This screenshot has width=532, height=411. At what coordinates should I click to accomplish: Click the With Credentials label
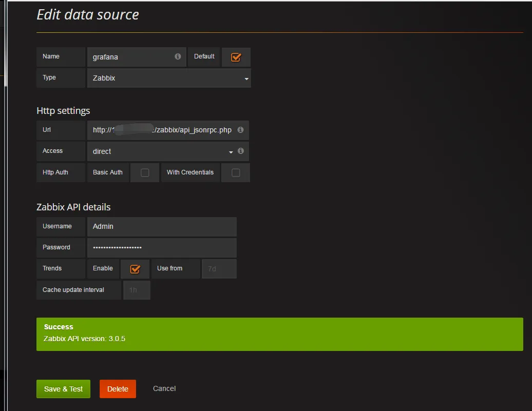pos(190,172)
